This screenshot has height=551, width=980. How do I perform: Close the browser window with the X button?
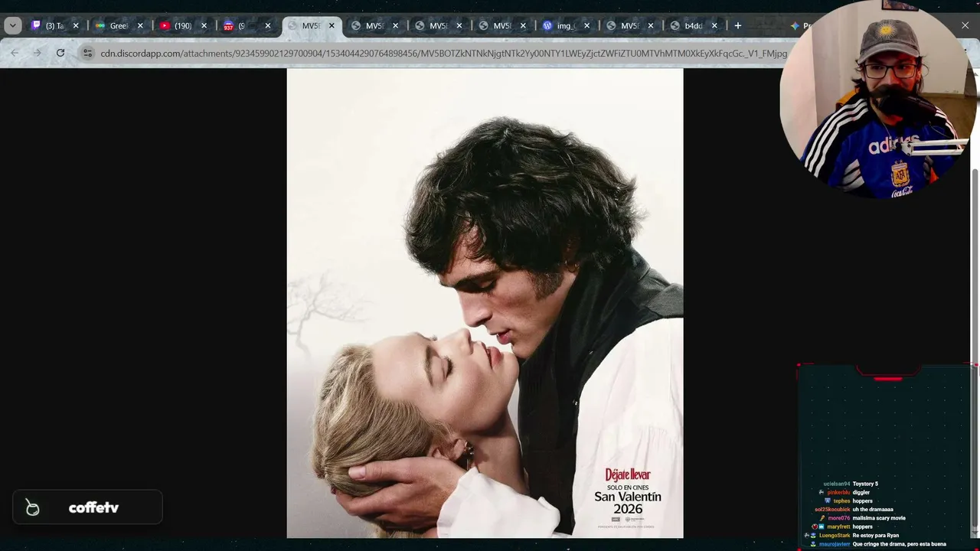pos(965,25)
